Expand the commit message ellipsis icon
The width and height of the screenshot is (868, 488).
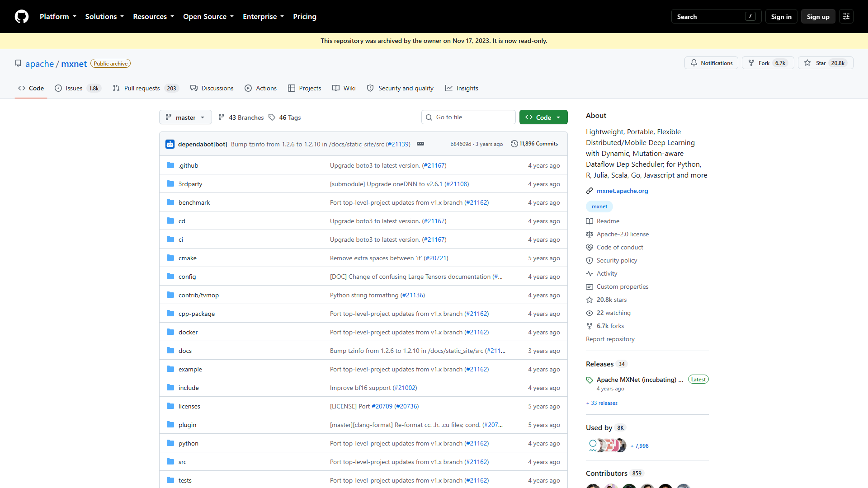pyautogui.click(x=420, y=144)
